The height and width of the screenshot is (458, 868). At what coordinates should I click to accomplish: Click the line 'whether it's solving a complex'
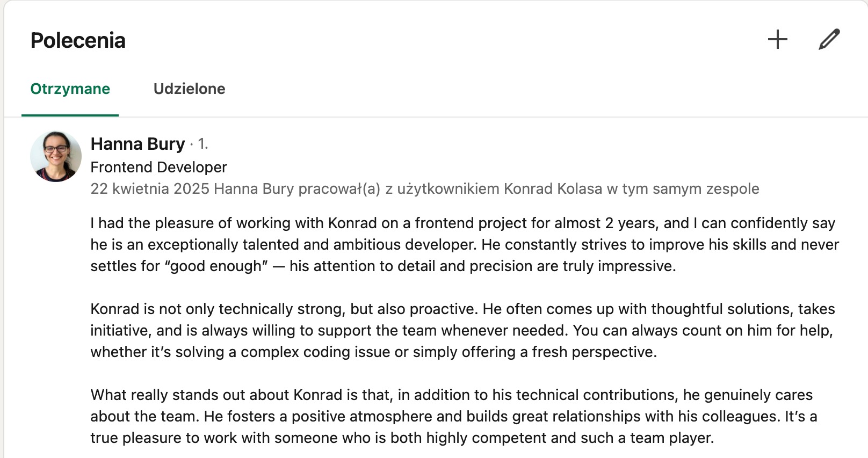point(373,352)
